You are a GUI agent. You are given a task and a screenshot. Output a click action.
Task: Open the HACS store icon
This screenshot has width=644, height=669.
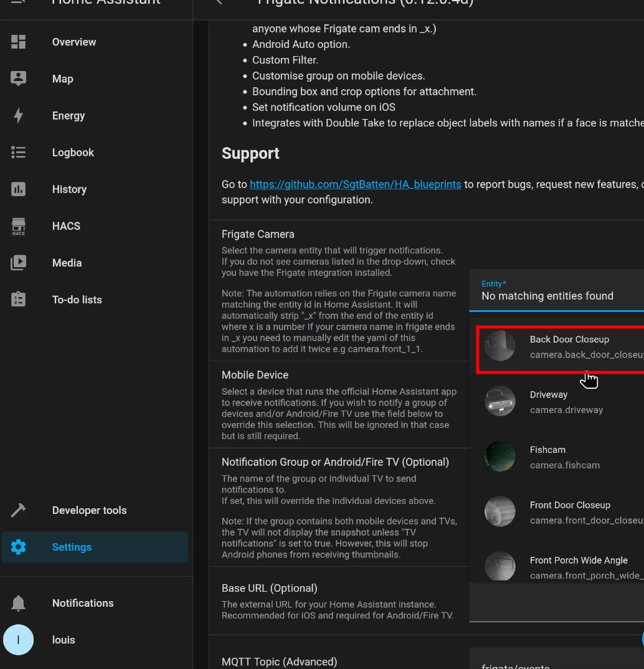[18, 226]
